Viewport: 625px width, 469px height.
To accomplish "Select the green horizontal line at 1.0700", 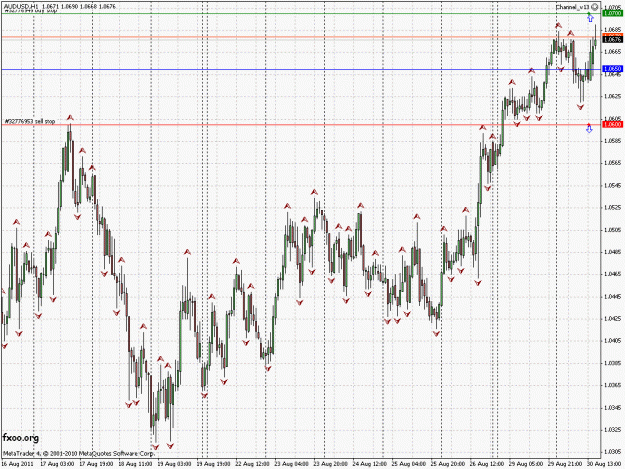I will 301,14.
